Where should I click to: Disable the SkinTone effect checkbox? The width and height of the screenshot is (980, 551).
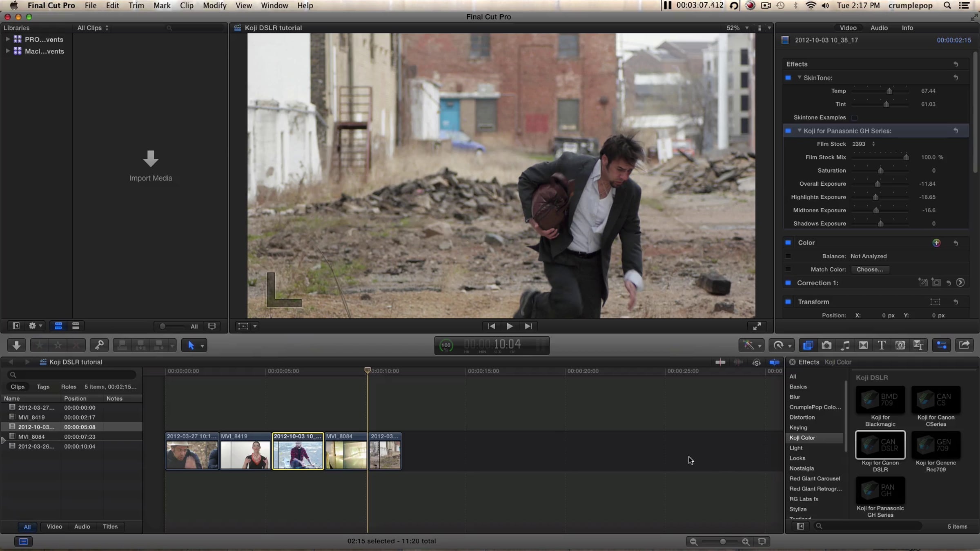(x=788, y=78)
